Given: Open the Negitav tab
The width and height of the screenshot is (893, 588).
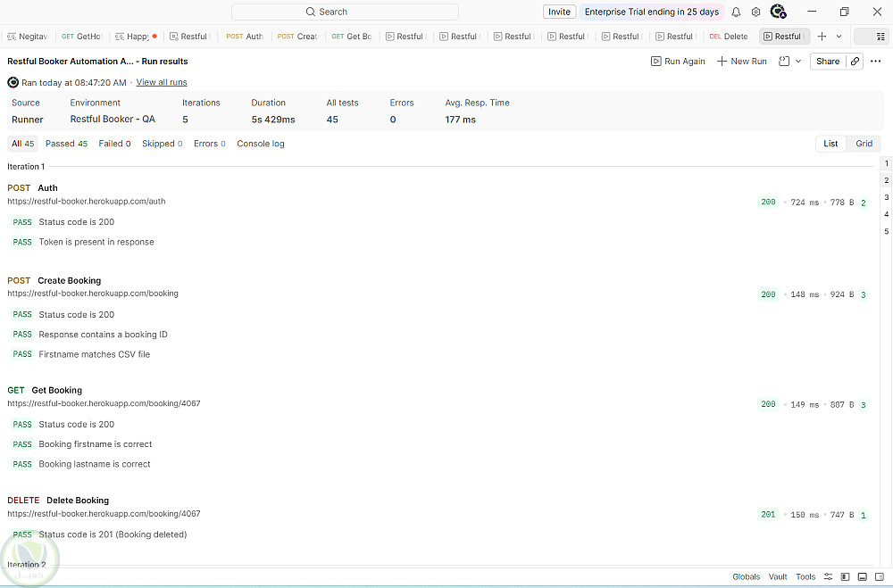Looking at the screenshot, I should coord(28,37).
